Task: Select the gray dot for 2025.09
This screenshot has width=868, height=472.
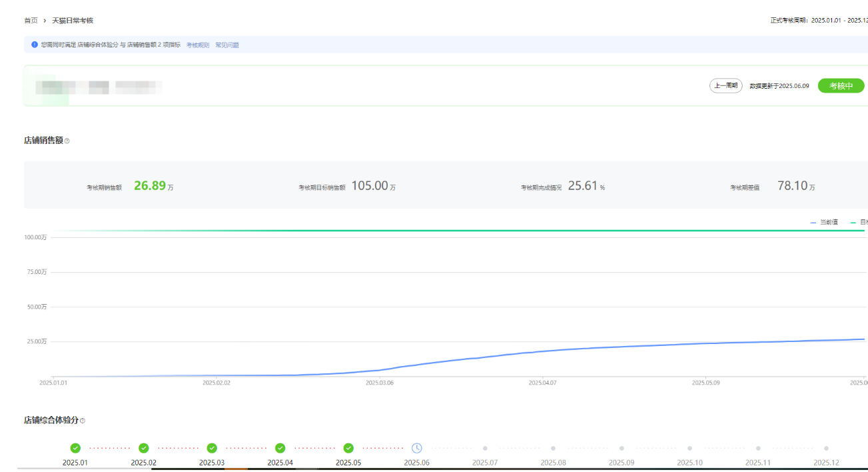Action: coord(622,448)
